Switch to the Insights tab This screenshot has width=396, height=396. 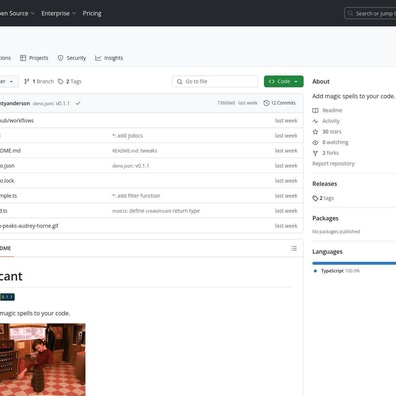click(x=109, y=58)
